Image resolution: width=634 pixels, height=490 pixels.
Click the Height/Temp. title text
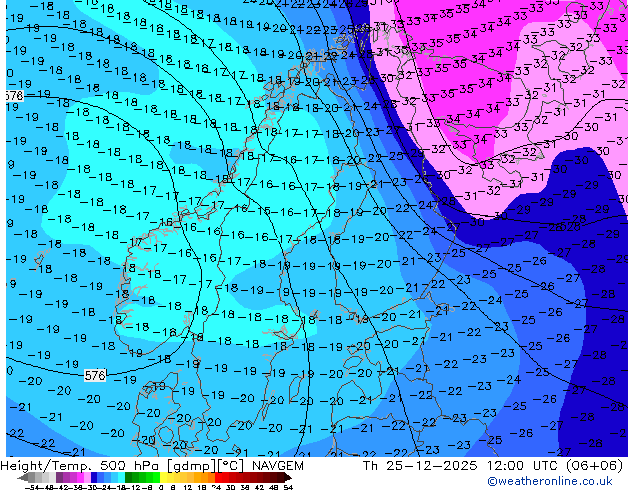click(x=48, y=466)
